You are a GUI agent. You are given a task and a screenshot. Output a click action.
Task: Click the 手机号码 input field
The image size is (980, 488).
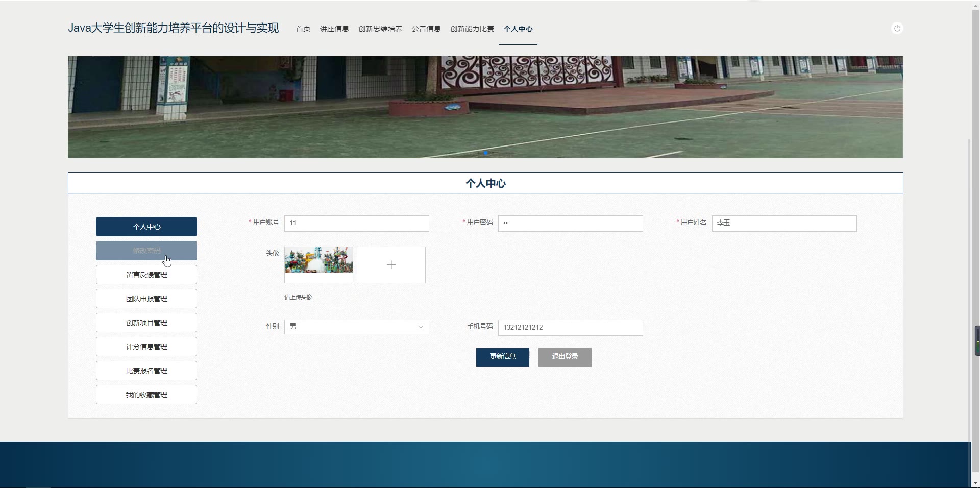click(570, 327)
